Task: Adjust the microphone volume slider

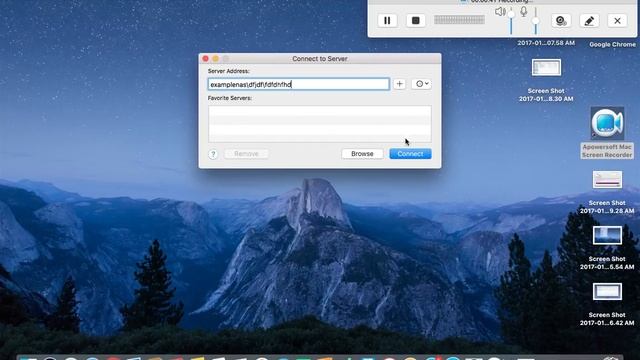Action: coord(536,20)
